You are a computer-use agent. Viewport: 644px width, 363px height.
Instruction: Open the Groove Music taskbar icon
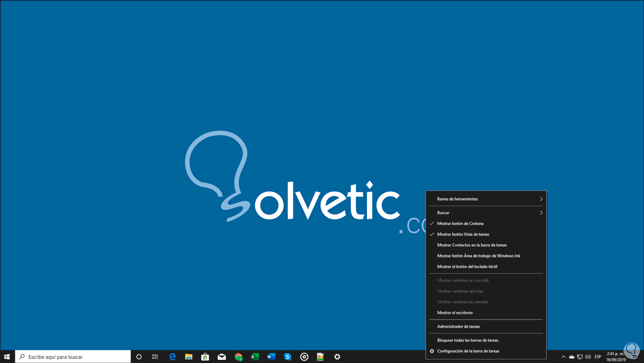(304, 357)
